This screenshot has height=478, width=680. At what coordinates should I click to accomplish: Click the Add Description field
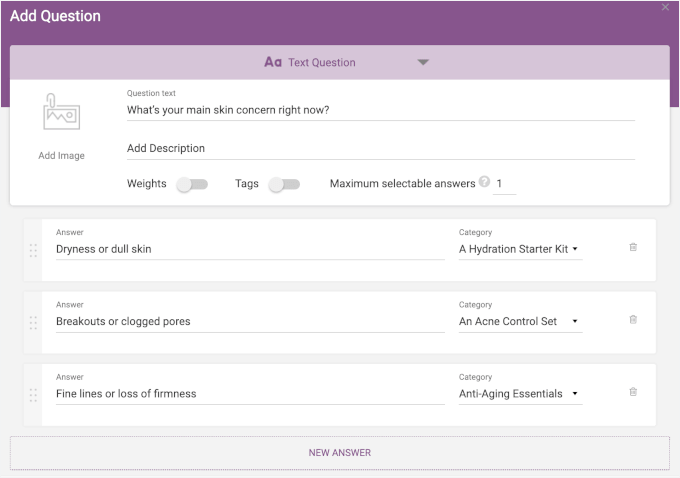pos(380,148)
